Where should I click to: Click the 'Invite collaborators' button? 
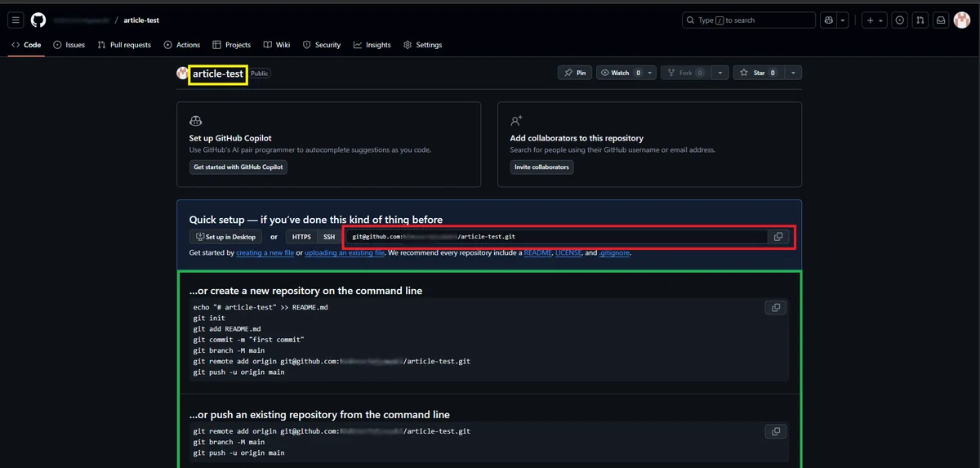click(541, 167)
